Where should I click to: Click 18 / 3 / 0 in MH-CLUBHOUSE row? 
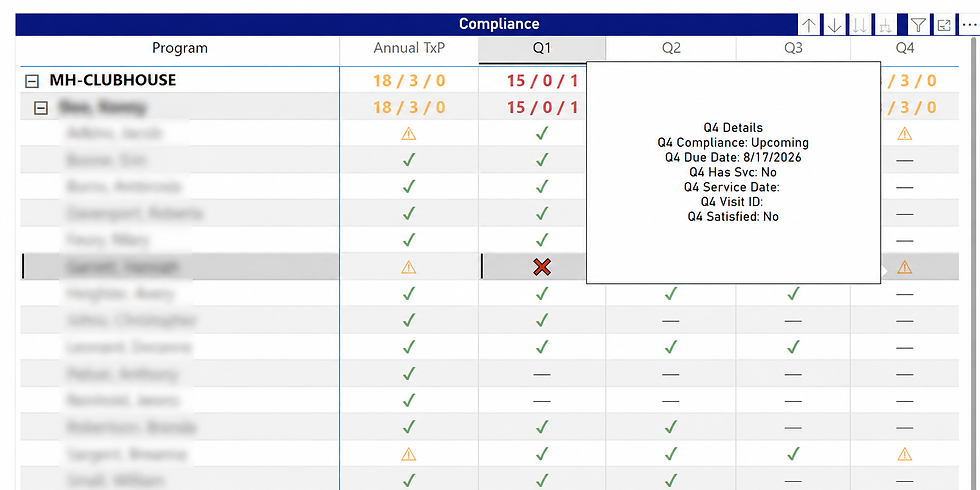pos(409,81)
